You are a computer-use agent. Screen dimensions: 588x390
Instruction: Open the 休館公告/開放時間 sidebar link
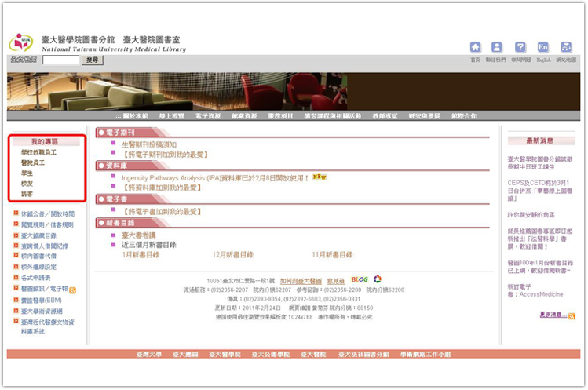click(x=48, y=213)
